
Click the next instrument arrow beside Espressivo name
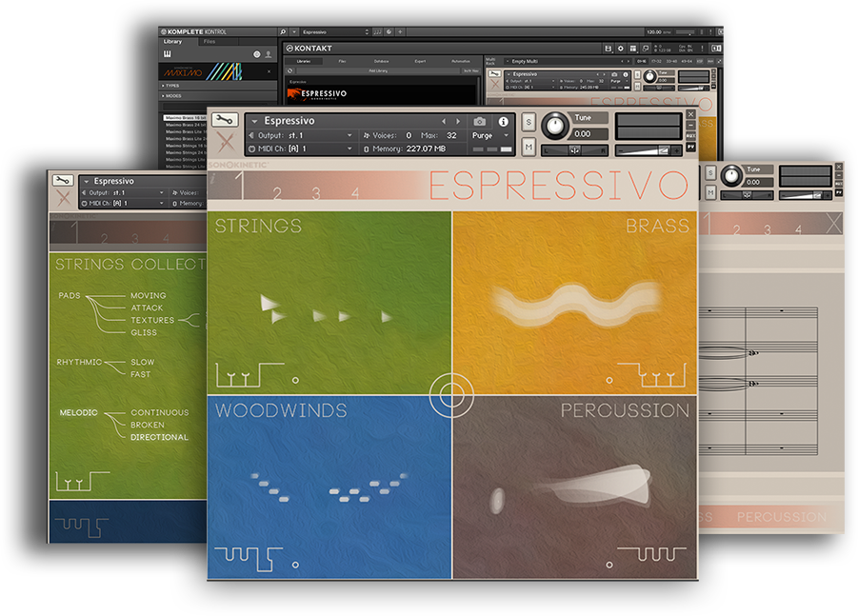(458, 122)
